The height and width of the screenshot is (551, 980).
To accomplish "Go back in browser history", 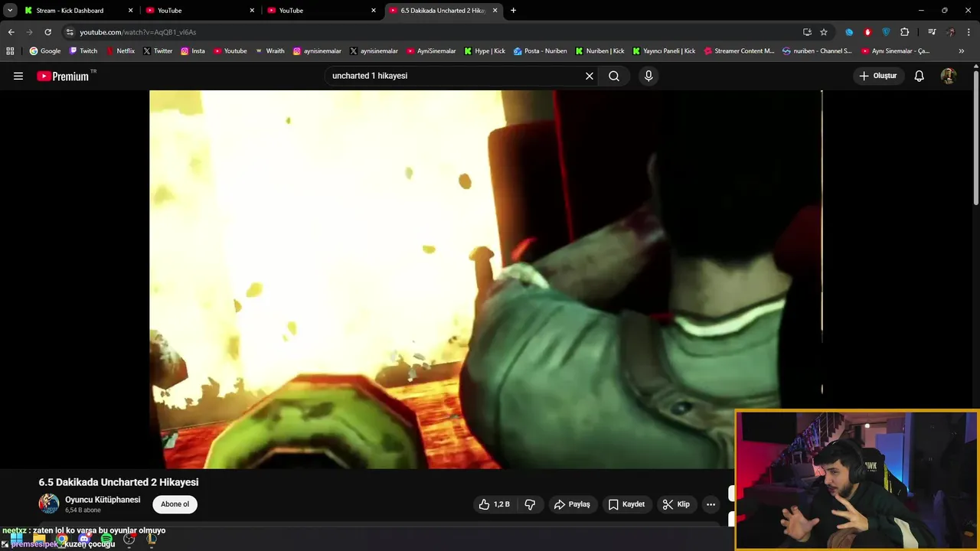I will (x=11, y=32).
